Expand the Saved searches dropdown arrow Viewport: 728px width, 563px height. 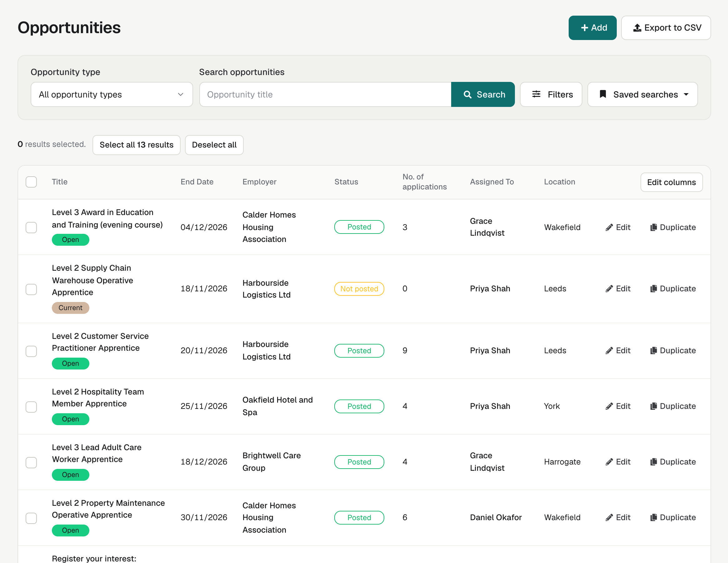pos(686,95)
